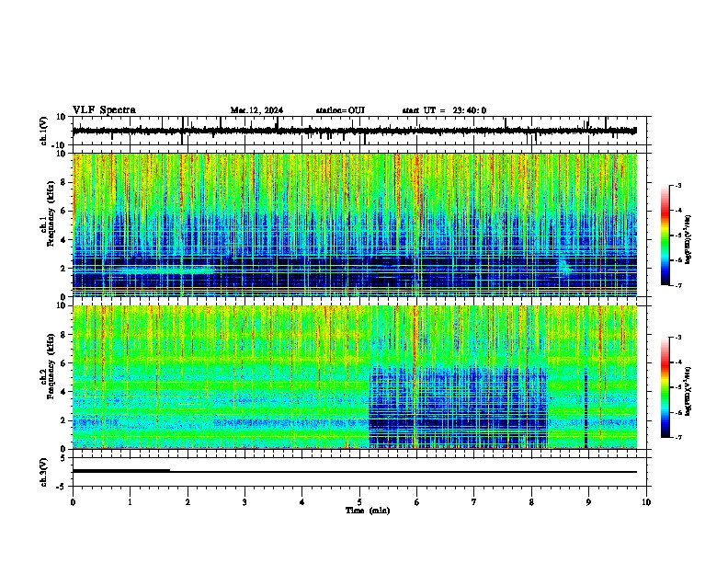Click the 'ch.3(V)' axis label
728x563 pixels.
[x=44, y=472]
